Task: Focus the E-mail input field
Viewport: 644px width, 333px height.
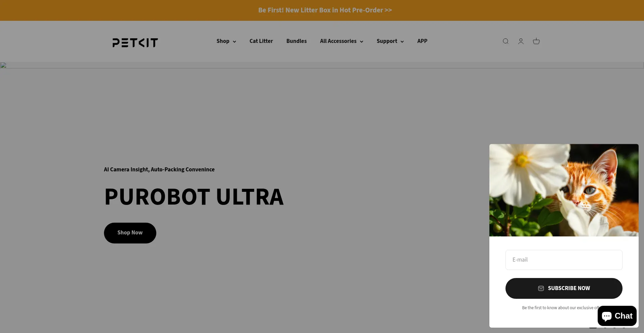Action: (x=563, y=260)
